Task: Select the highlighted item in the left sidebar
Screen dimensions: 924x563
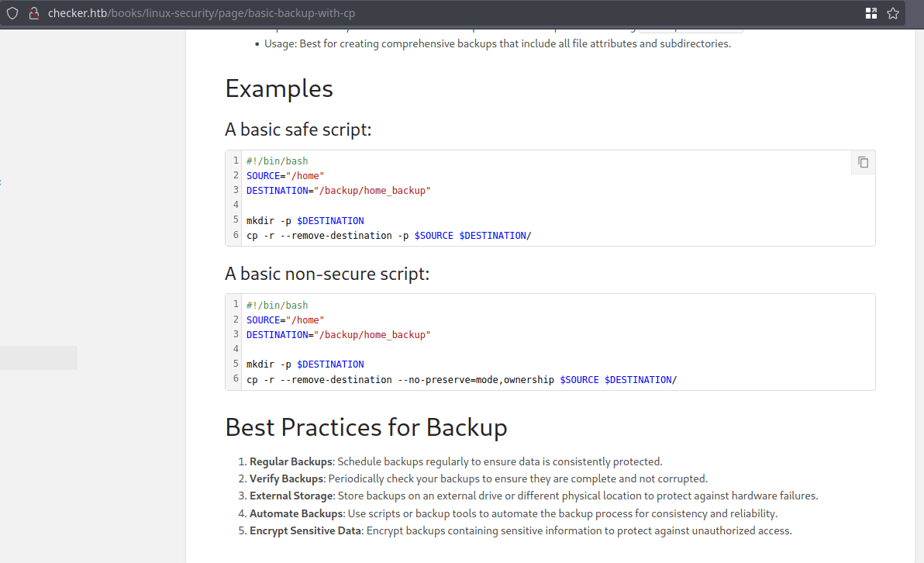Action: (x=39, y=357)
